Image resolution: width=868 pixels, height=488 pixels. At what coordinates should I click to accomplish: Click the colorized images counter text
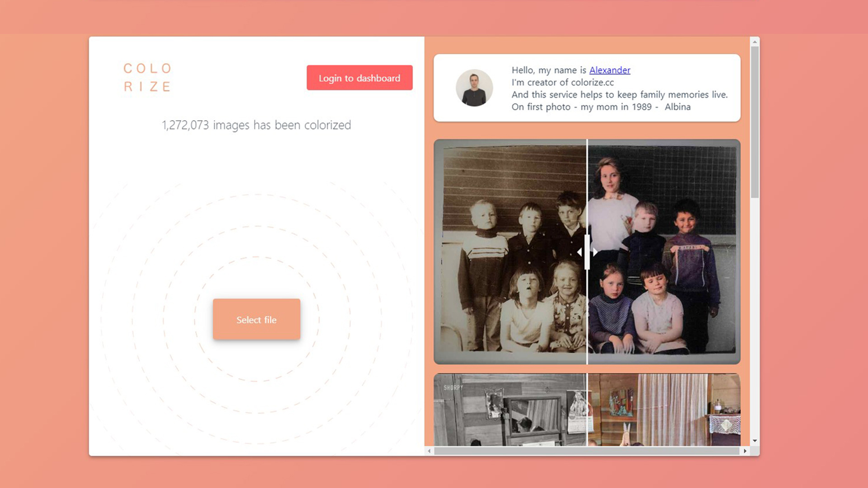[x=256, y=125]
